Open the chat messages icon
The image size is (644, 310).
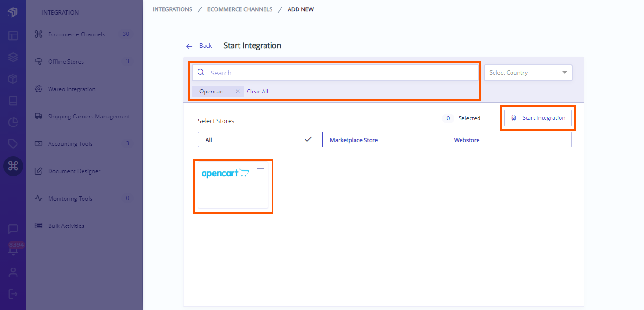(x=13, y=229)
